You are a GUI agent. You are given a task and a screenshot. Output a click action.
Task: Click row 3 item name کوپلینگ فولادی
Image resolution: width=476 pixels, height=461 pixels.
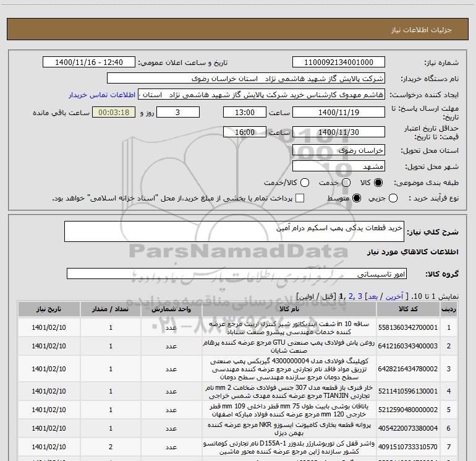pyautogui.click(x=289, y=369)
